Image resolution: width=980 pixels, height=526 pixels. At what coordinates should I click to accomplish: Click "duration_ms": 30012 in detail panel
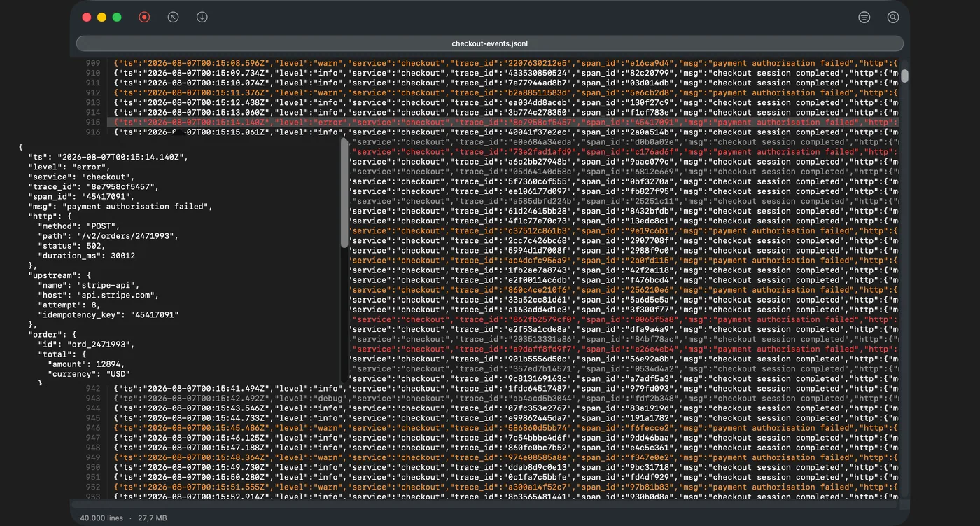[x=86, y=256]
